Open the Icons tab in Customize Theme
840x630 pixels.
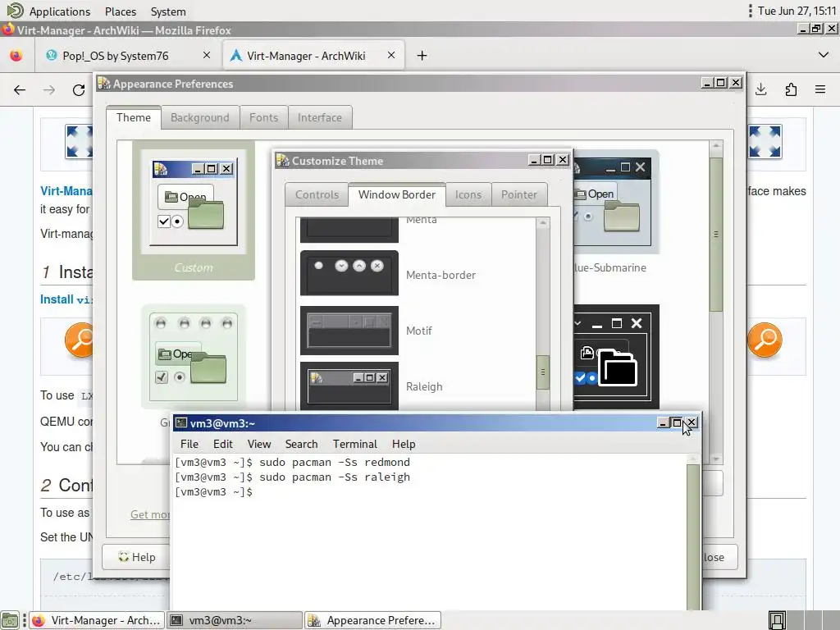468,195
